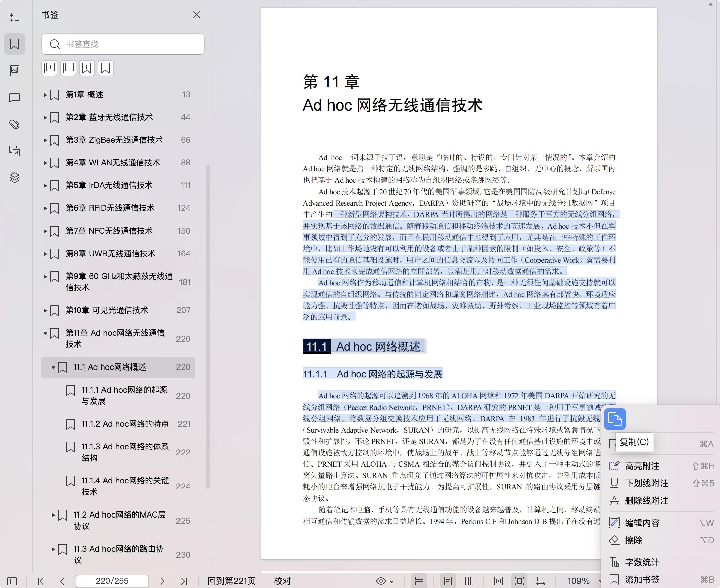The width and height of the screenshot is (720, 588).
Task: Open the eye view mode dropdown
Action: pyautogui.click(x=385, y=581)
